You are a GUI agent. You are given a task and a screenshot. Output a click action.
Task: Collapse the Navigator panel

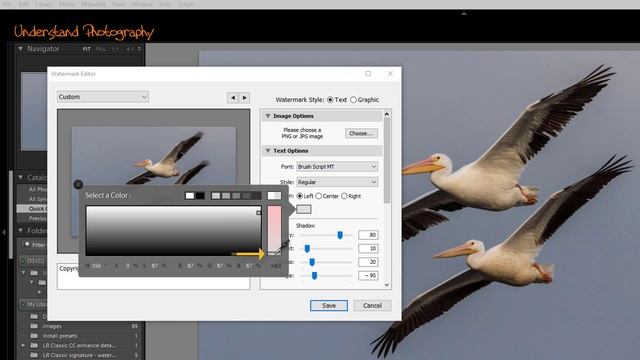click(x=20, y=49)
